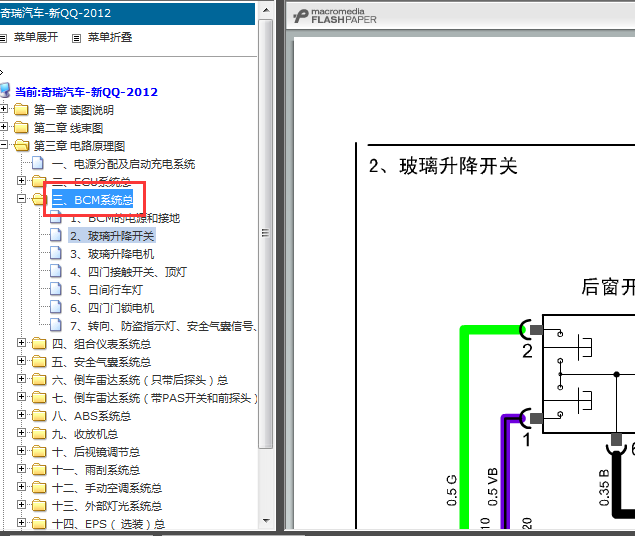
Task: Click document icon beside 6、四门门锁电机
Action: (x=55, y=307)
